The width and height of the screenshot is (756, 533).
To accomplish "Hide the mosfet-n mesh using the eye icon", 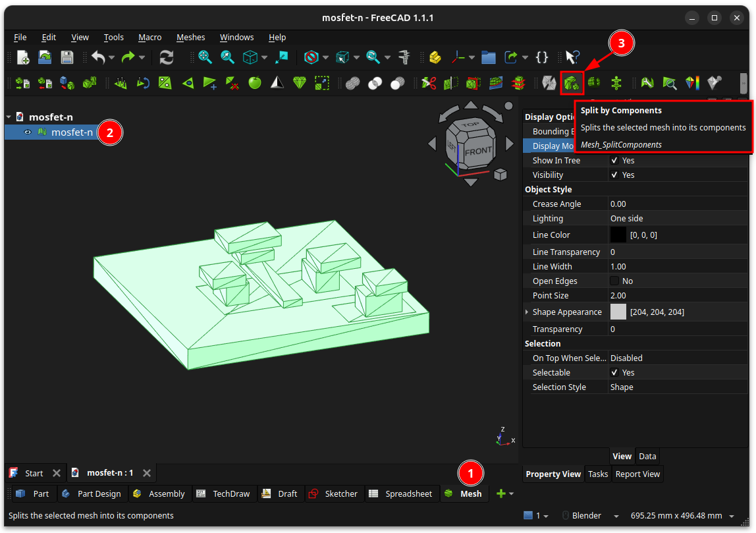I will point(28,132).
